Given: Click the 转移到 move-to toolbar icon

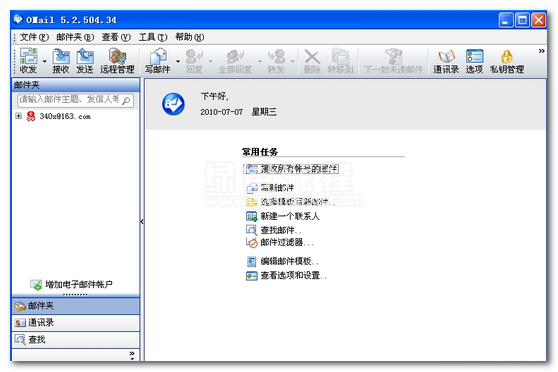Looking at the screenshot, I should (x=341, y=61).
